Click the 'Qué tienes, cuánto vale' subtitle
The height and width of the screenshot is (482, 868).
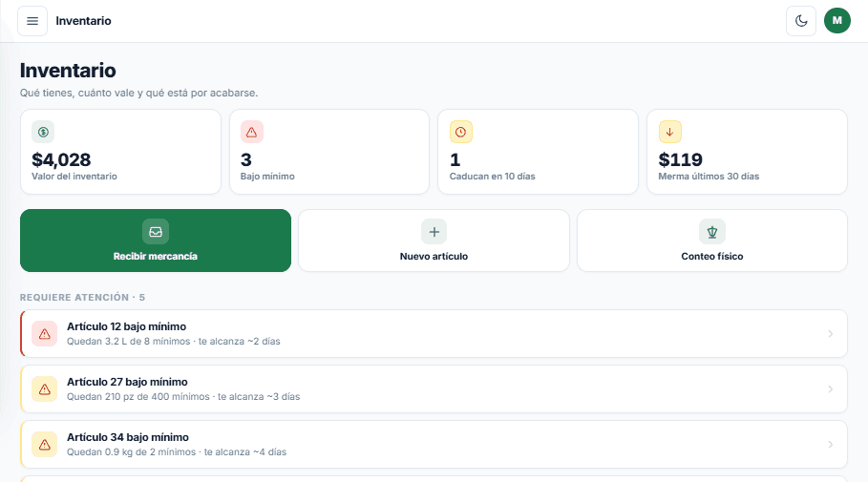tap(139, 93)
